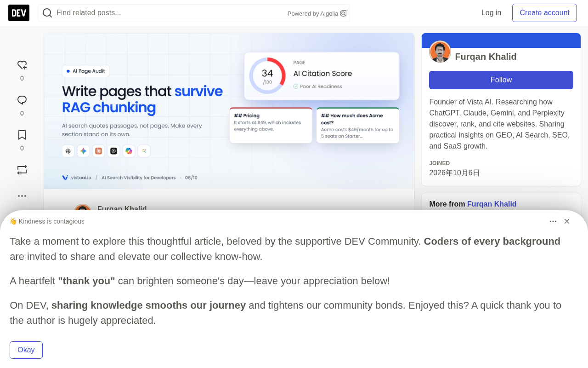Image resolution: width=588 pixels, height=368 pixels.
Task: Open the article cover image
Action: coord(229,111)
